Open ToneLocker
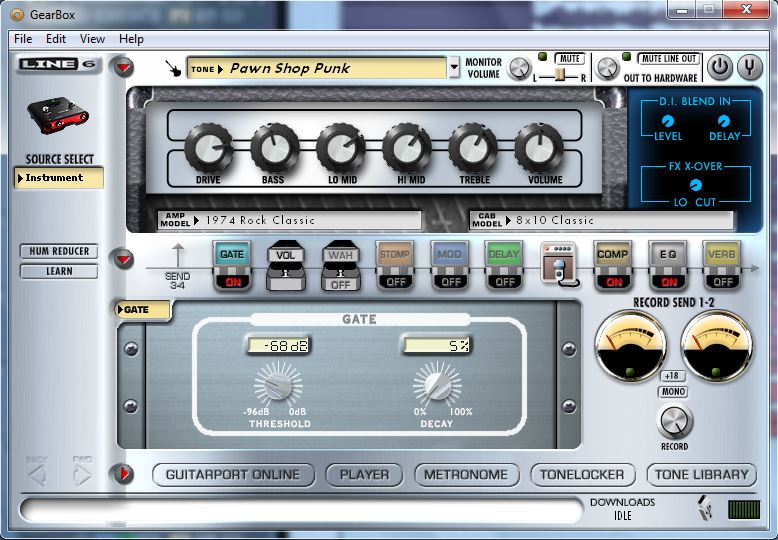The image size is (778, 540). pos(582,475)
